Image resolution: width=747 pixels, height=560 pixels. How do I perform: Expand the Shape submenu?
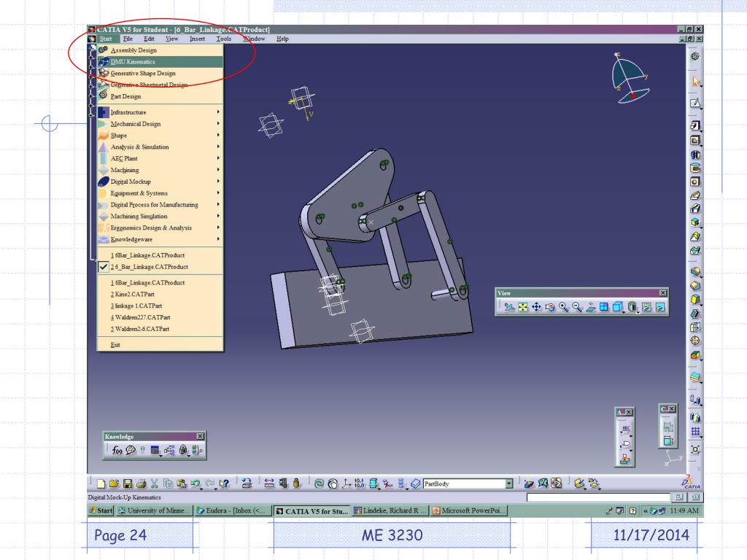pos(160,136)
